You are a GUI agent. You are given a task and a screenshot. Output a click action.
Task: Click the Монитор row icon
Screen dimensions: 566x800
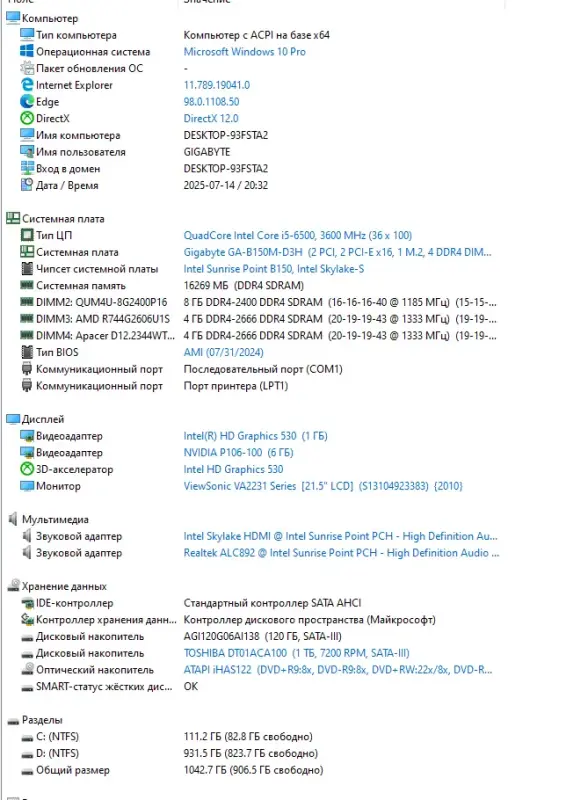pyautogui.click(x=27, y=486)
